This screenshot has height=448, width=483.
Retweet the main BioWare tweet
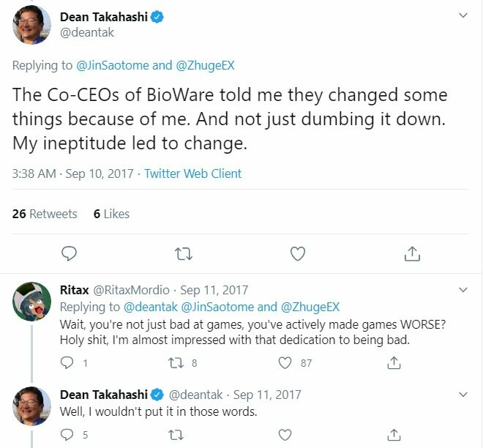(x=183, y=253)
